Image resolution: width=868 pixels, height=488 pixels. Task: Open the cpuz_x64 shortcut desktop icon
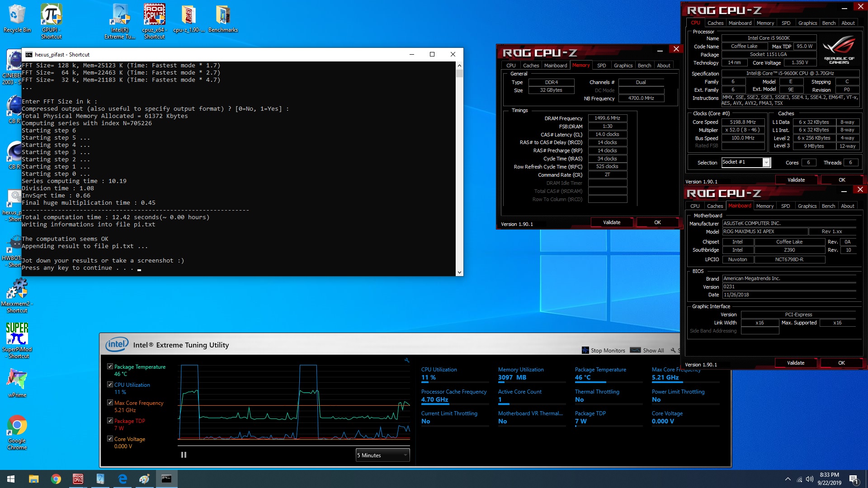(154, 21)
